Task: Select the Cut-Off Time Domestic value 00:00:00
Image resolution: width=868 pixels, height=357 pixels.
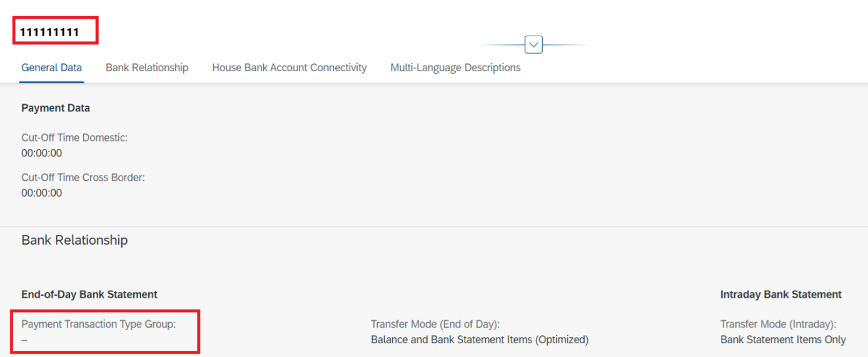Action: (41, 153)
